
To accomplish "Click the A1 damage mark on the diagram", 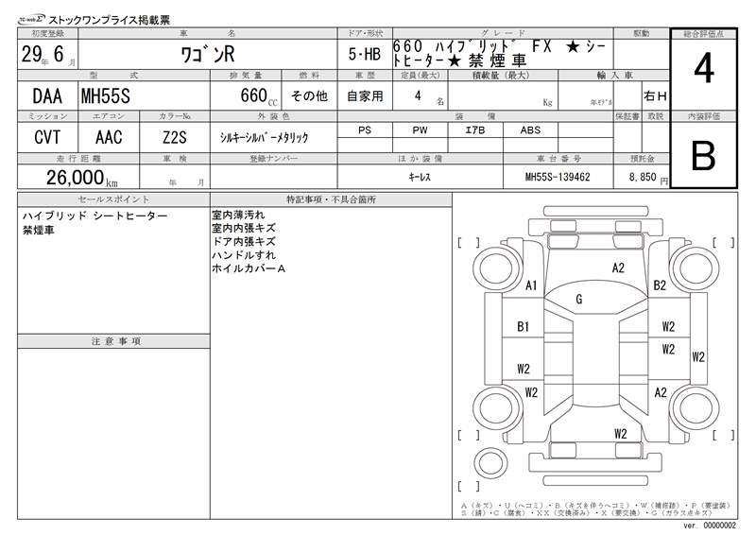I will (531, 285).
